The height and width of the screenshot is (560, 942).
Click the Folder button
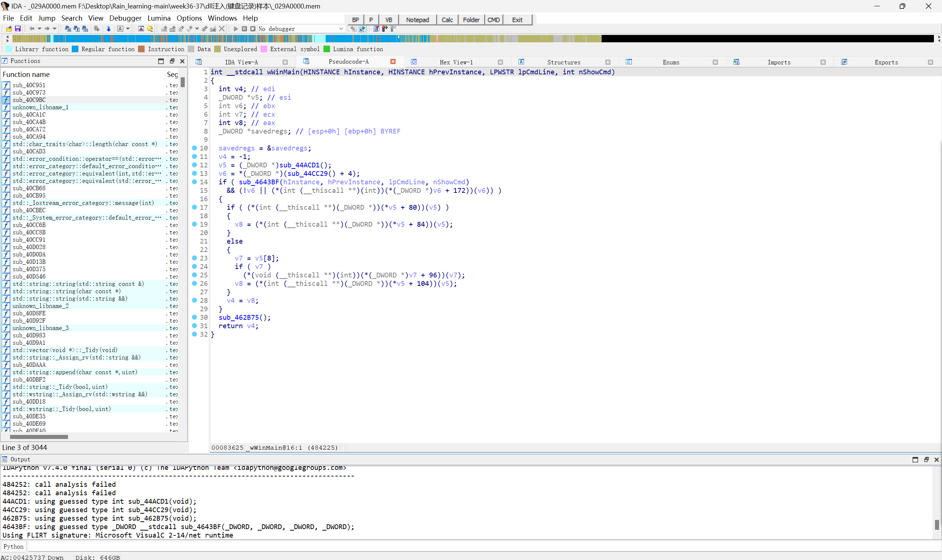point(471,20)
